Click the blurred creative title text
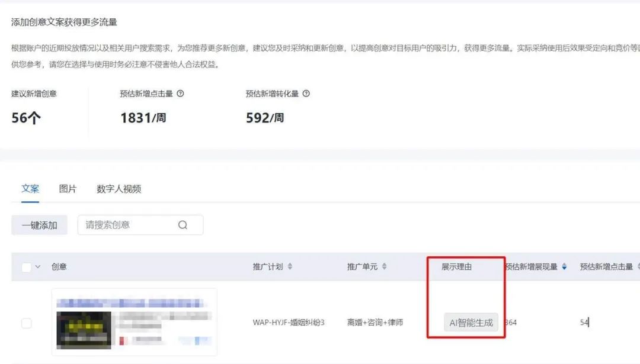 point(130,303)
